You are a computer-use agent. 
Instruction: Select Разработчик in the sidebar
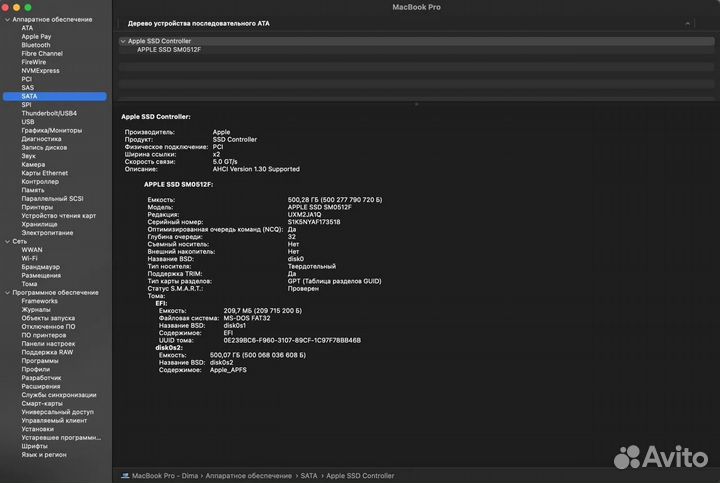pos(41,378)
